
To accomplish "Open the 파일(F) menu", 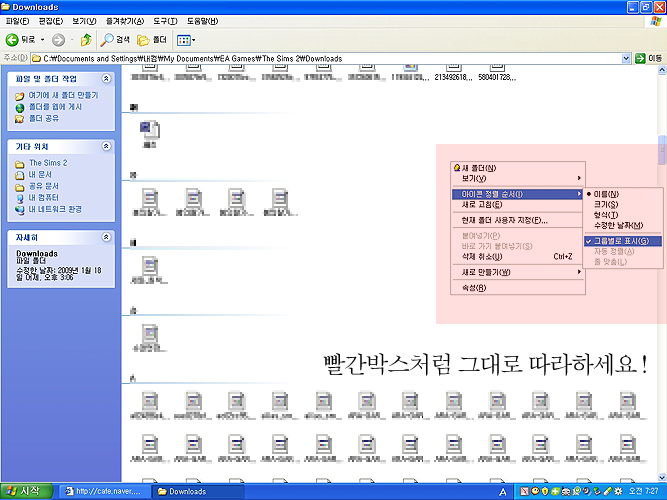I will (x=17, y=21).
